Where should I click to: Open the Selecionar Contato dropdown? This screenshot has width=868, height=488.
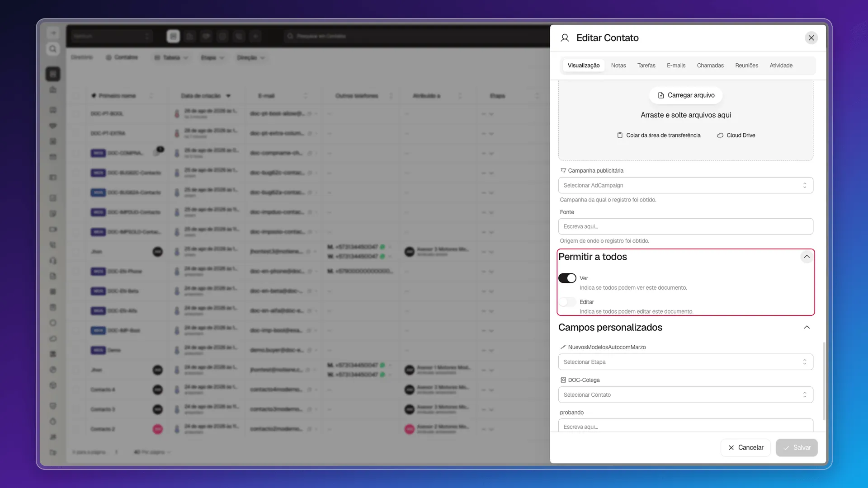coord(685,395)
